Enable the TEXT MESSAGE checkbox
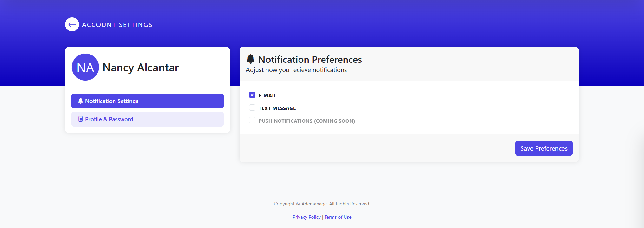Screen dimensions: 644x228 pyautogui.click(x=252, y=108)
